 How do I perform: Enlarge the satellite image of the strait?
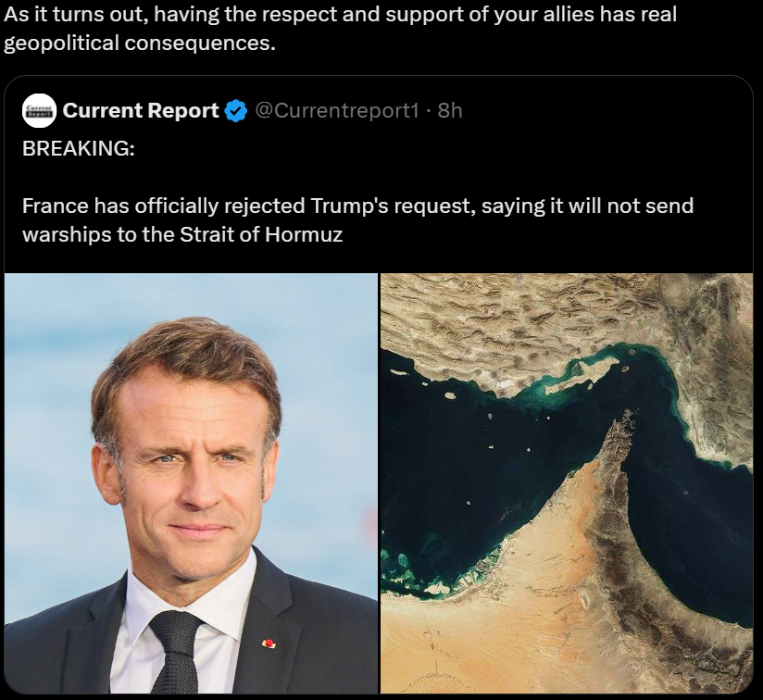[x=567, y=483]
